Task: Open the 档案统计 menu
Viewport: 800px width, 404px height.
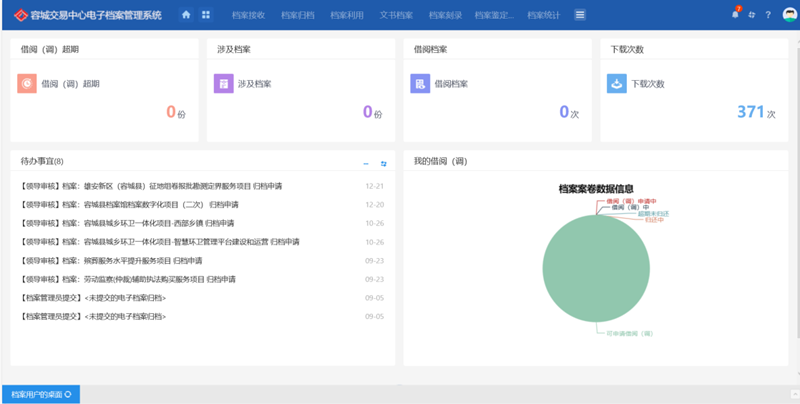Action: pos(544,15)
